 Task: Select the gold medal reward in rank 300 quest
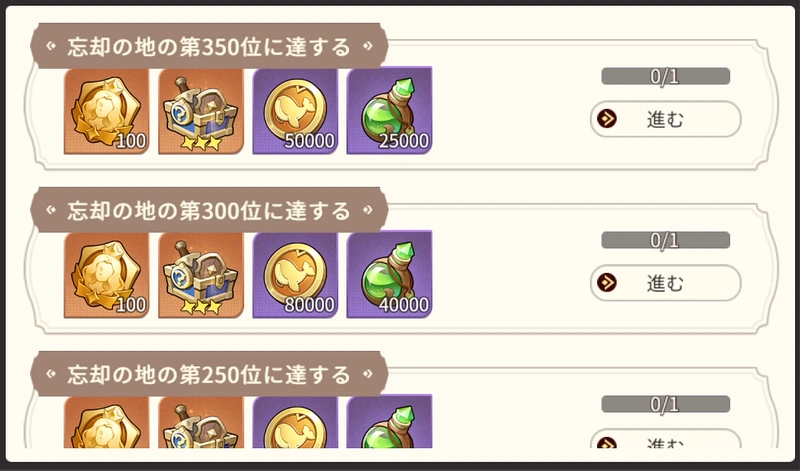pos(107,275)
